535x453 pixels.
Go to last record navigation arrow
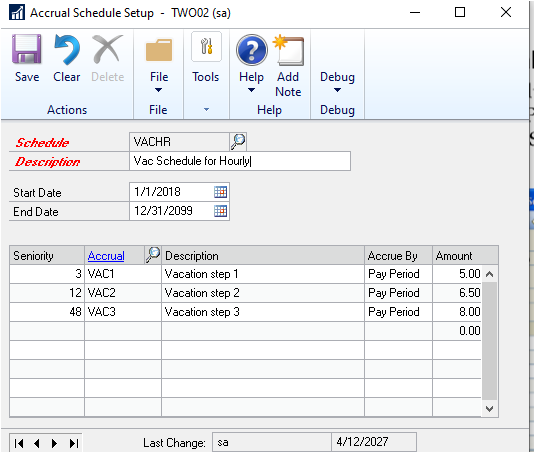click(74, 443)
